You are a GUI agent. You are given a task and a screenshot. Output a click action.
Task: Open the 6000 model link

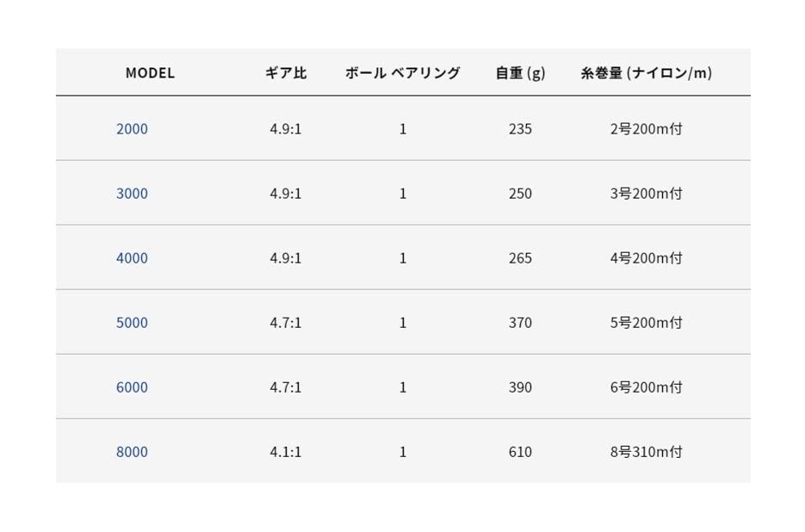click(132, 387)
